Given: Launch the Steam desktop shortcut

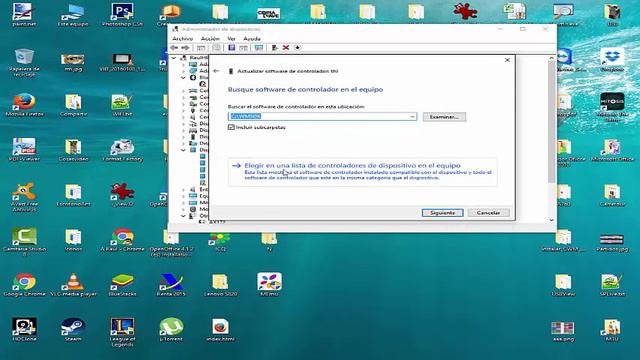Looking at the screenshot, I should pyautogui.click(x=73, y=329).
